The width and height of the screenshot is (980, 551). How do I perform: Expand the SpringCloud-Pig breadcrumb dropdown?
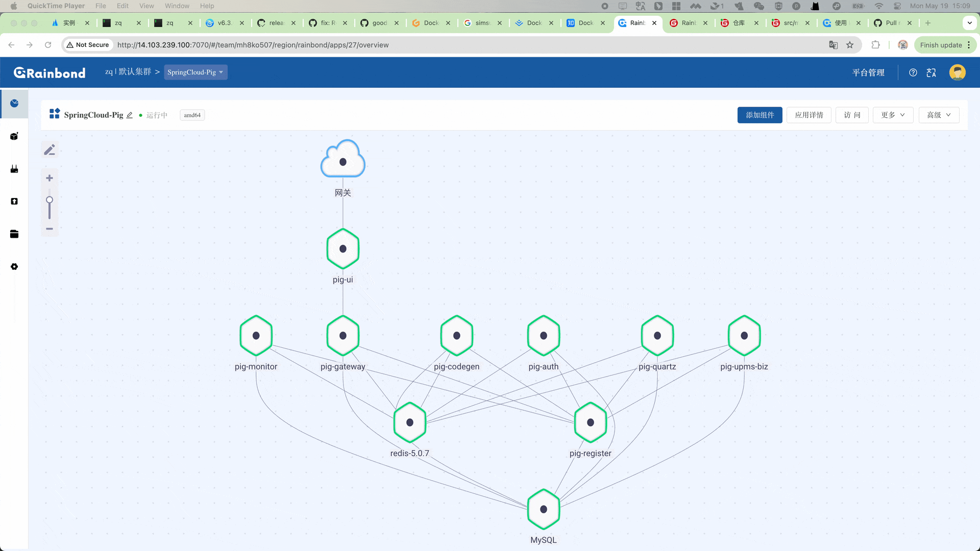[x=195, y=72]
